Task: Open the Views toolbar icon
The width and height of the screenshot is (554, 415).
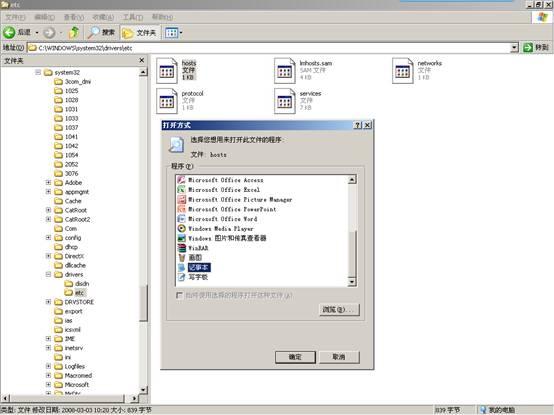Action: tap(171, 33)
